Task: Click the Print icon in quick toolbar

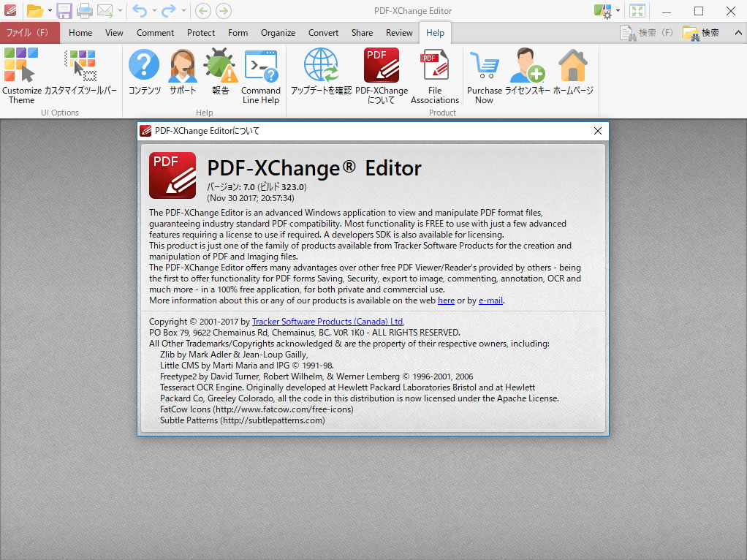Action: pyautogui.click(x=85, y=10)
